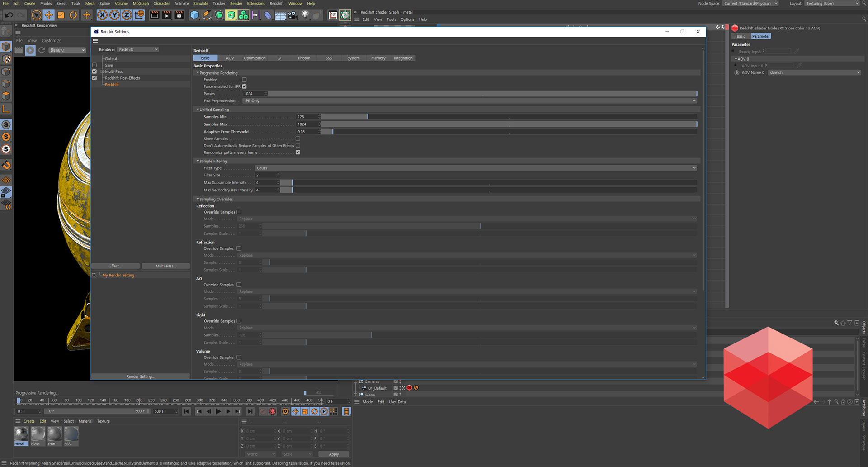This screenshot has width=868, height=467.
Task: Collapse the Progressive Rendering section
Action: click(x=198, y=73)
